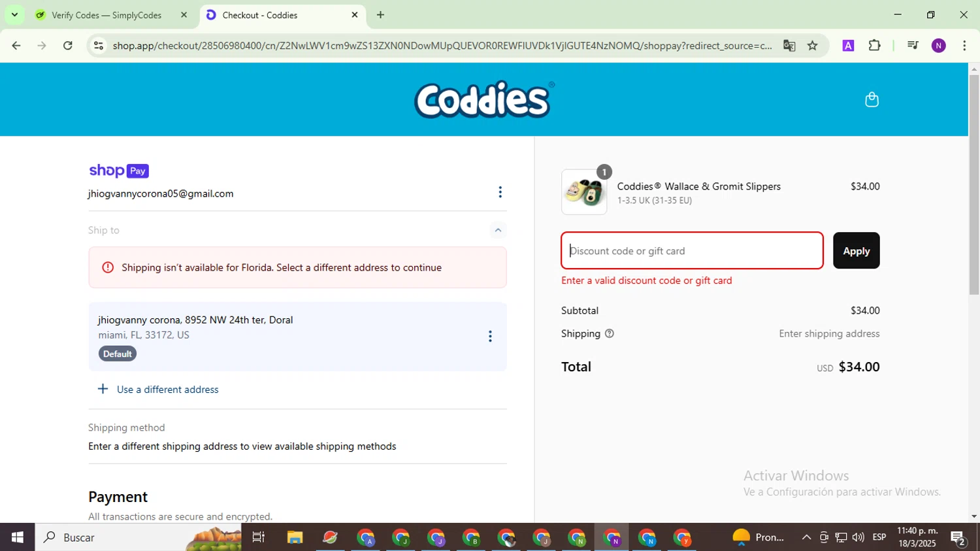
Task: Click the plus icon for a different address
Action: (x=103, y=389)
